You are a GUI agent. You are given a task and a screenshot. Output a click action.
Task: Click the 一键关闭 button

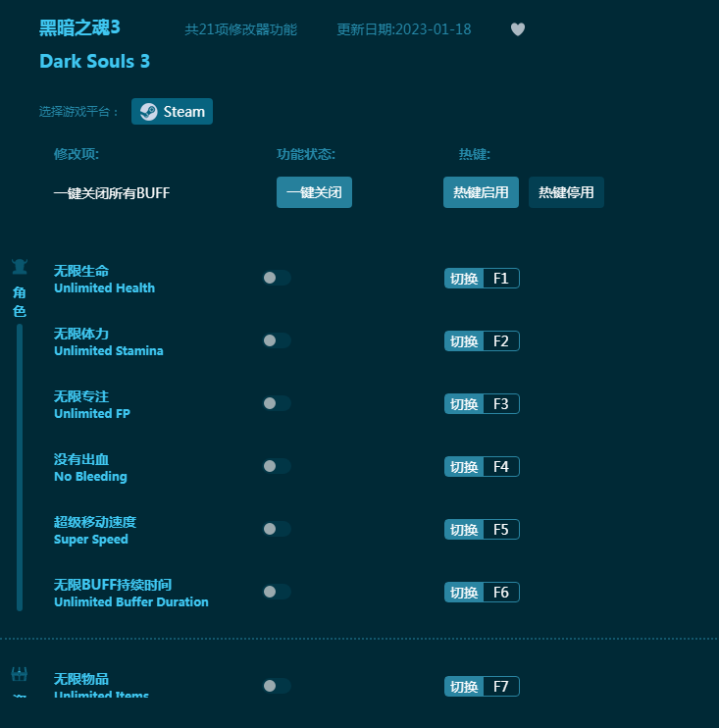[x=314, y=192]
